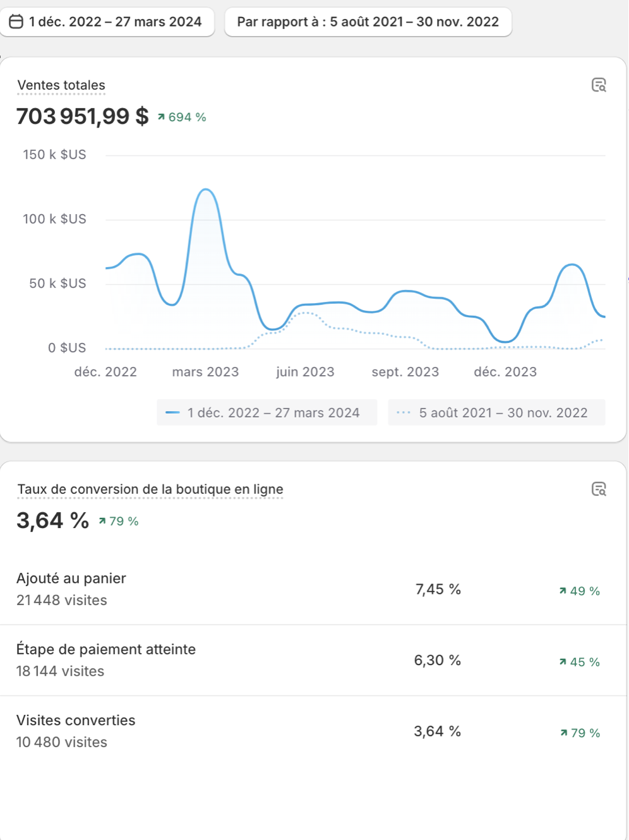Click the 694 % sales increase indicator
Viewport: 629px width, 840px height.
[x=183, y=117]
